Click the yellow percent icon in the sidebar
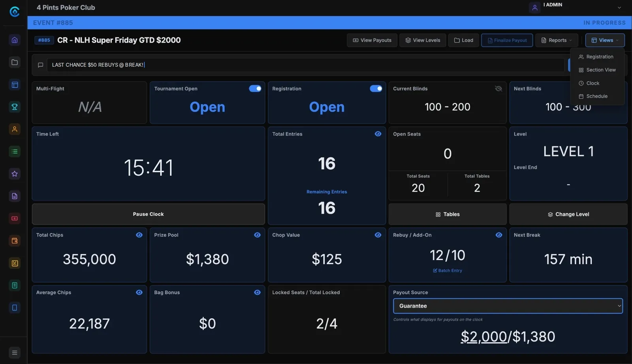Screen dimensions: 632x364 point(15,263)
